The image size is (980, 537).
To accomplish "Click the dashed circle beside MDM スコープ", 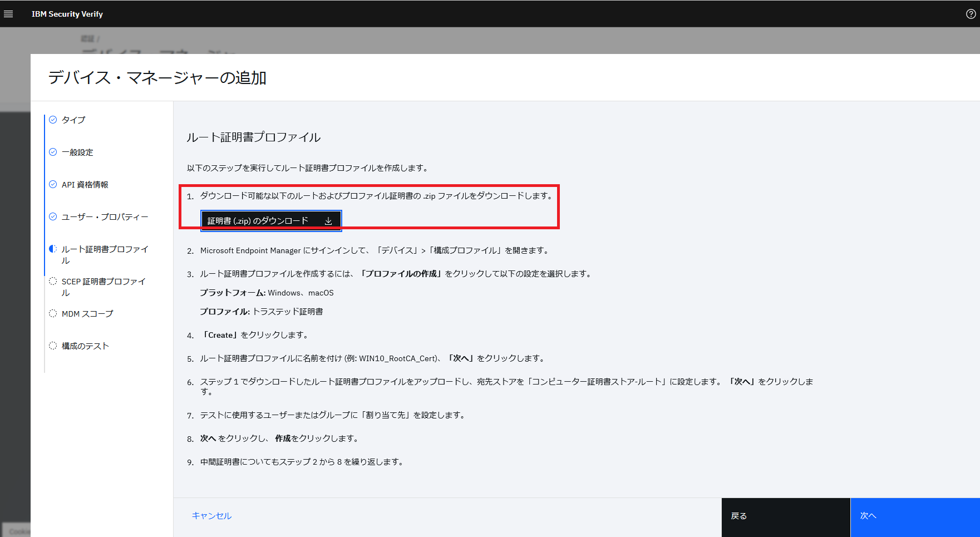I will [53, 313].
